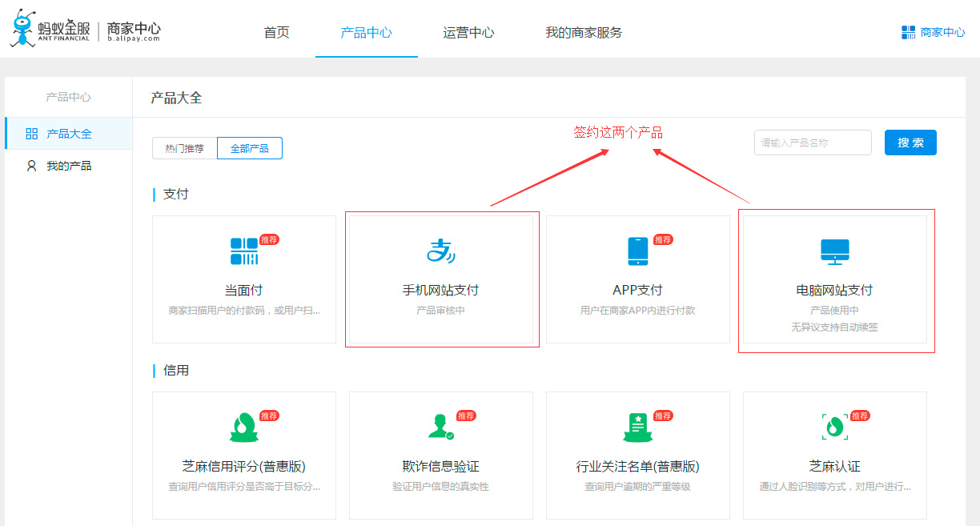The height and width of the screenshot is (526, 980).
Task: Click the 推荐 badge on APP支付
Action: (663, 239)
